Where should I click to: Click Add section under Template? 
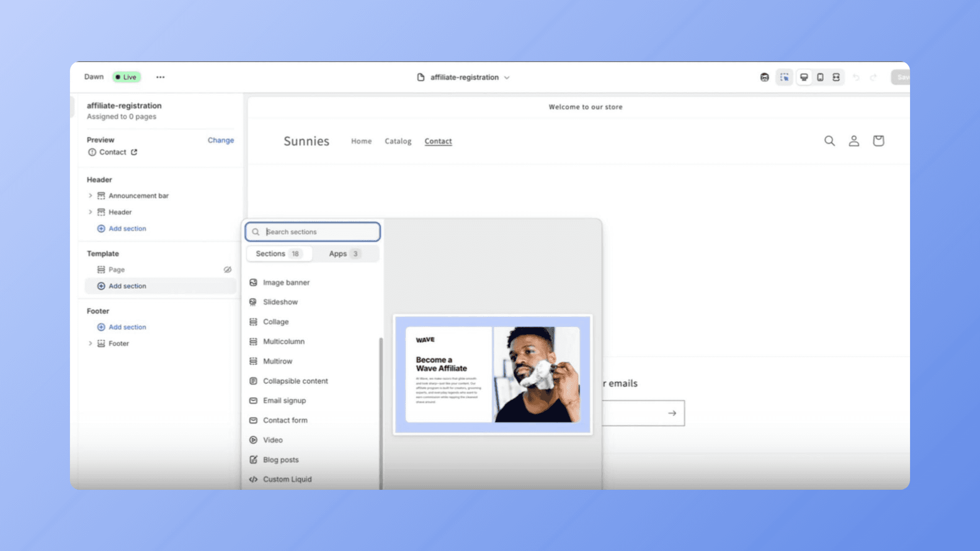pyautogui.click(x=160, y=286)
